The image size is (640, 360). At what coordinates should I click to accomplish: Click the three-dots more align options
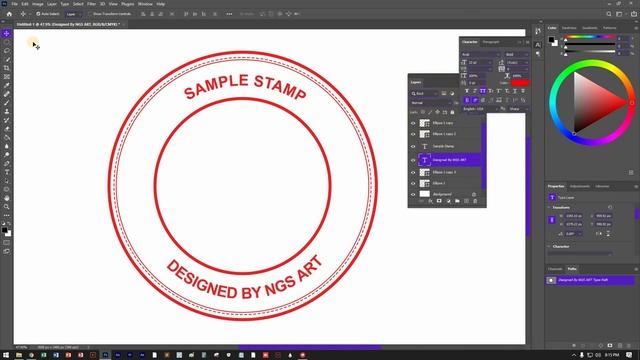tap(229, 14)
